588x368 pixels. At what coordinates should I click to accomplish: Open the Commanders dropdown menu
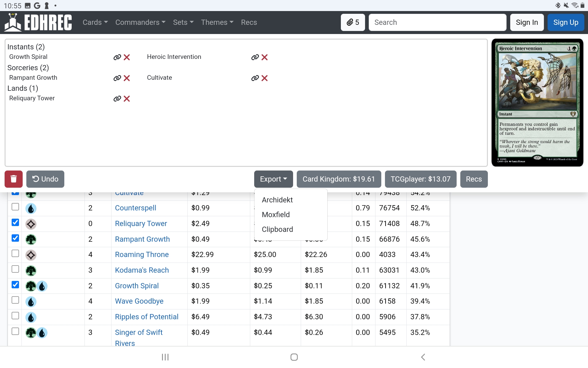click(x=140, y=22)
